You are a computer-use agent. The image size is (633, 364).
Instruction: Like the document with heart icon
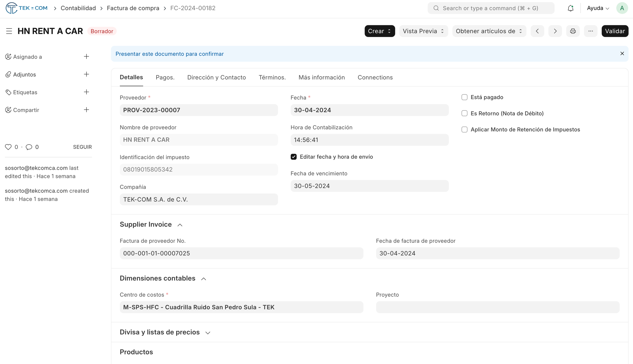point(8,147)
